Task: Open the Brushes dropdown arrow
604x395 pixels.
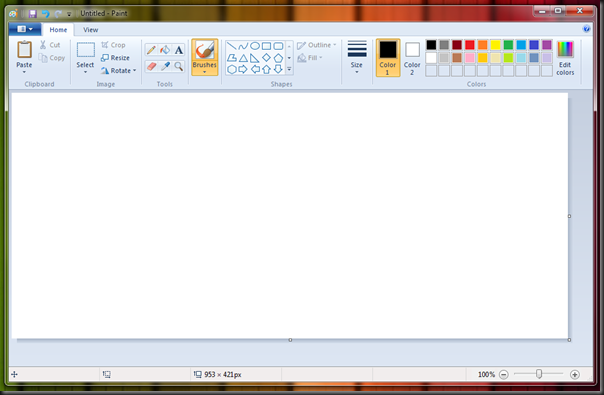Action: coord(205,72)
